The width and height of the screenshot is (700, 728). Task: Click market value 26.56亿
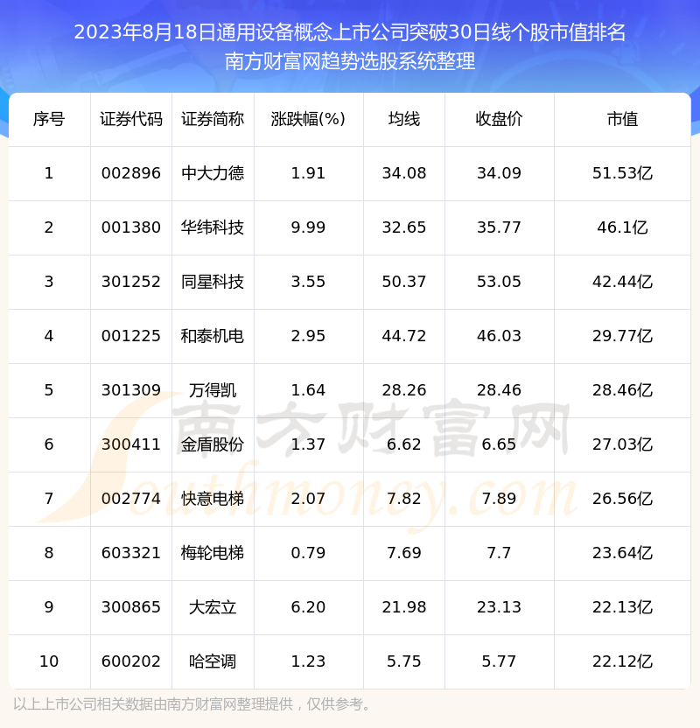[622, 499]
